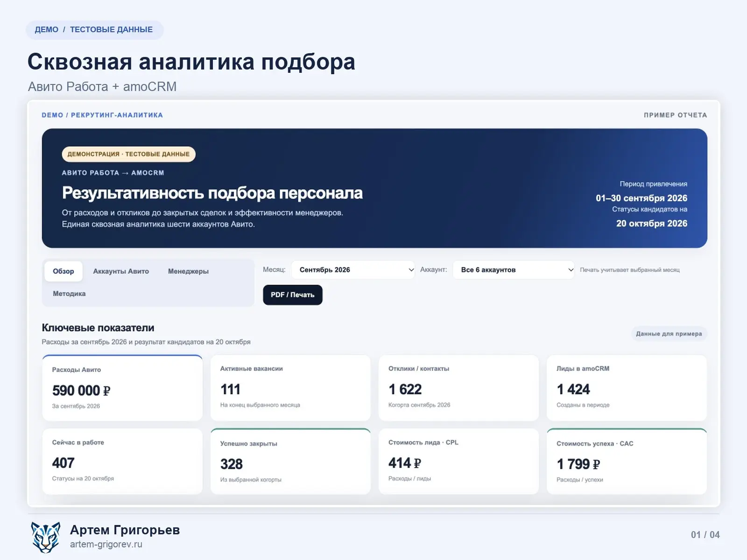Expand the Месяц dropdown showing Сентябрь 2026
The image size is (747, 560).
(353, 270)
